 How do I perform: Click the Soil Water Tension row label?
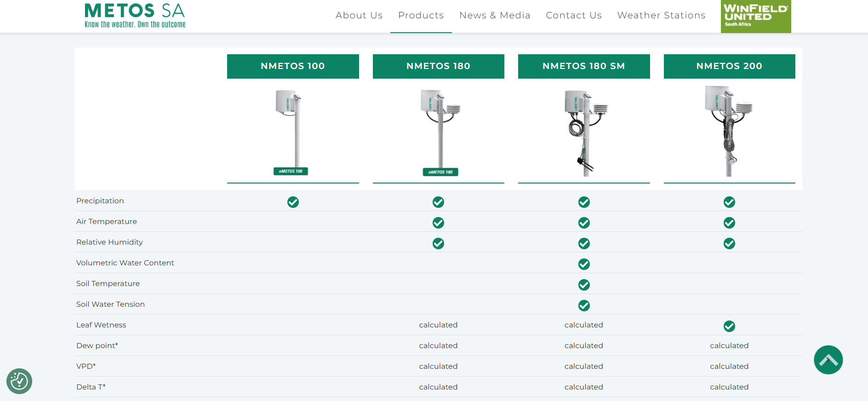(110, 304)
